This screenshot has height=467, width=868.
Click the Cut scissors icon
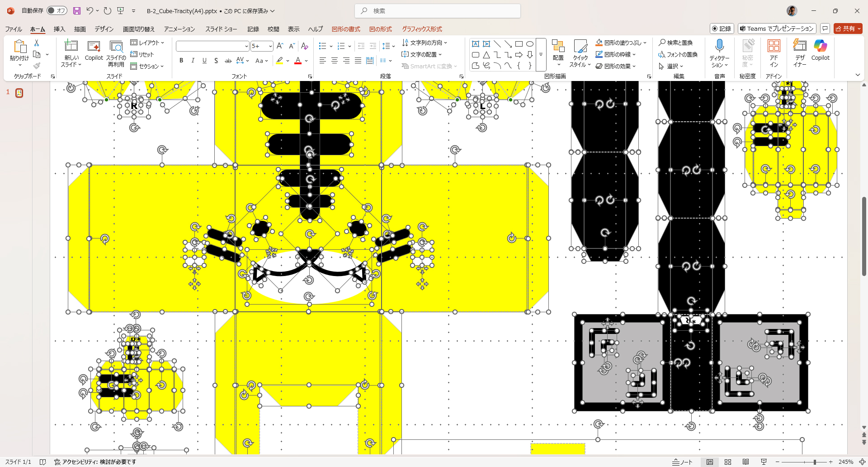[x=37, y=43]
